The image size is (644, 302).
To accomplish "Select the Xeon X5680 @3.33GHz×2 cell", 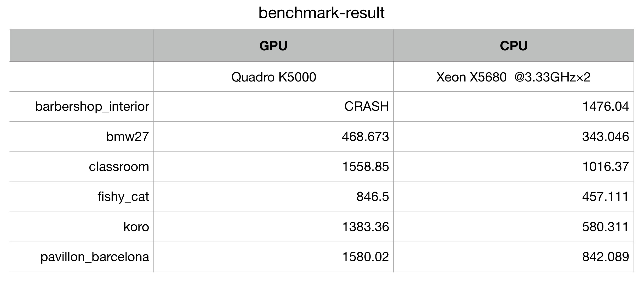I will (x=514, y=76).
